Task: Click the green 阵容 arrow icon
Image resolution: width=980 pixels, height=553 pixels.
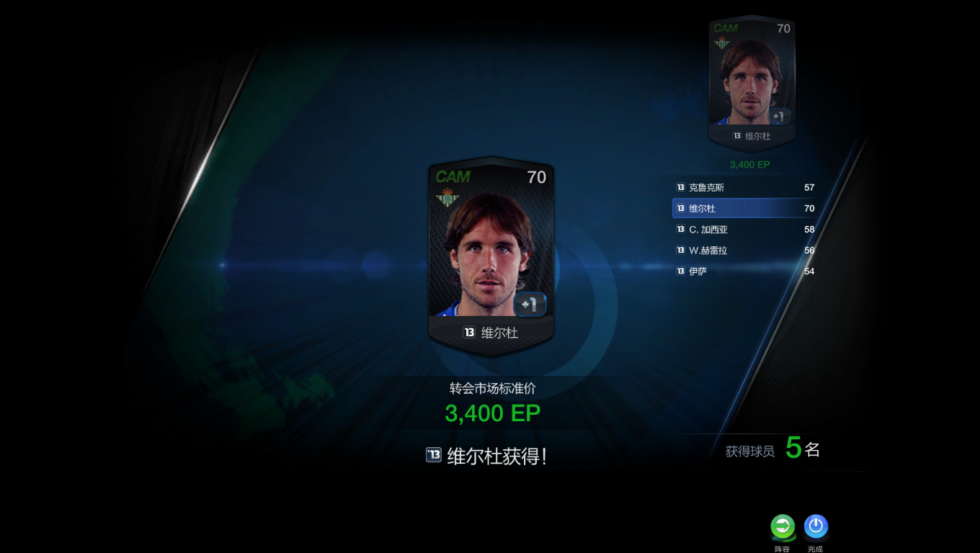Action: [783, 526]
